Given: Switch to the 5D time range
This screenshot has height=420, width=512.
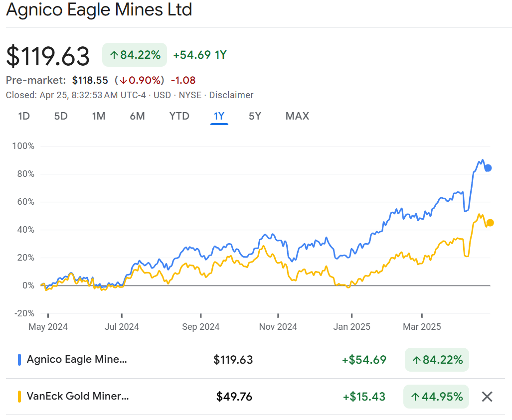Looking at the screenshot, I should (x=60, y=116).
